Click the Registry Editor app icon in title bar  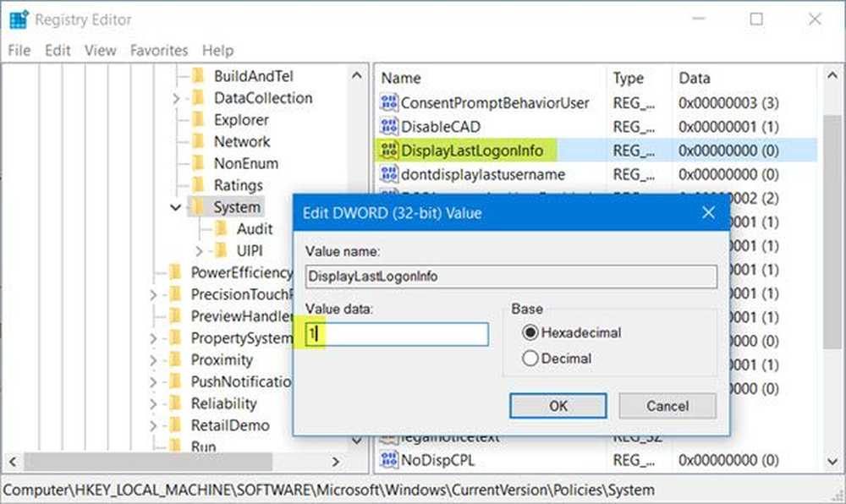click(x=19, y=19)
